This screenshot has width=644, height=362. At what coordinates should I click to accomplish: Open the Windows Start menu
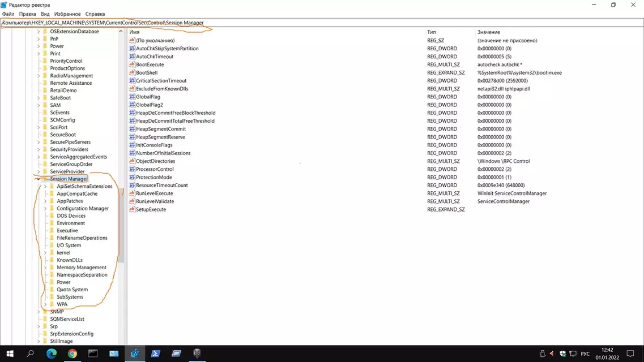10,354
